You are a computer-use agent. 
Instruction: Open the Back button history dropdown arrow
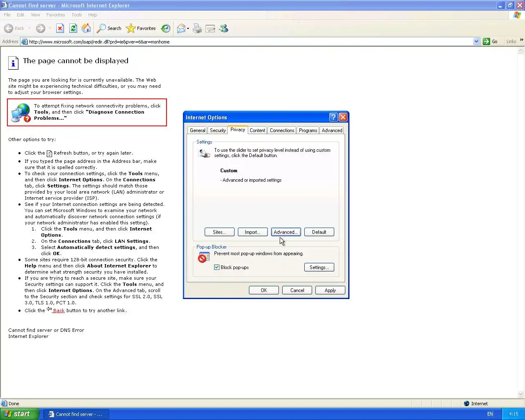coord(30,28)
